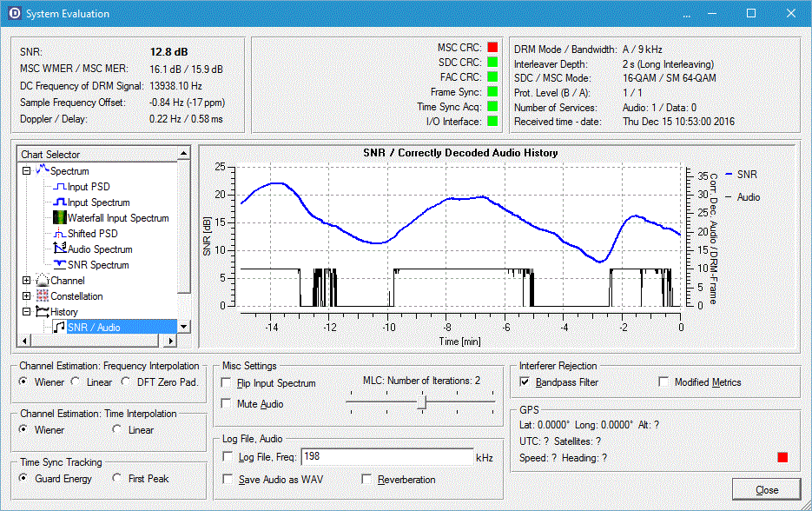Select Guard Energy time sync tracking

[23, 478]
